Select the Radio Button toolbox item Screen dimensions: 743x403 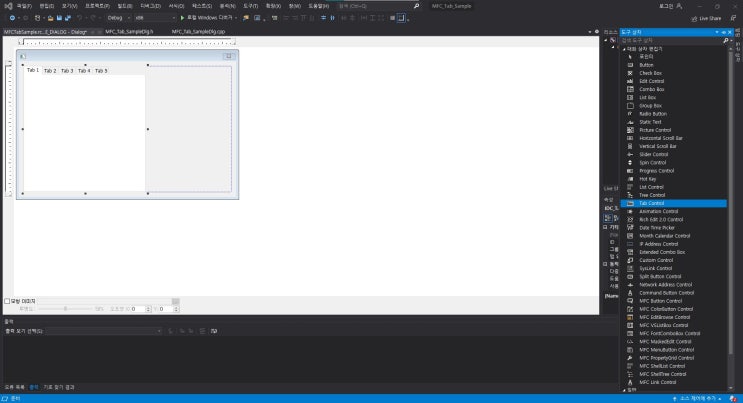(x=674, y=114)
